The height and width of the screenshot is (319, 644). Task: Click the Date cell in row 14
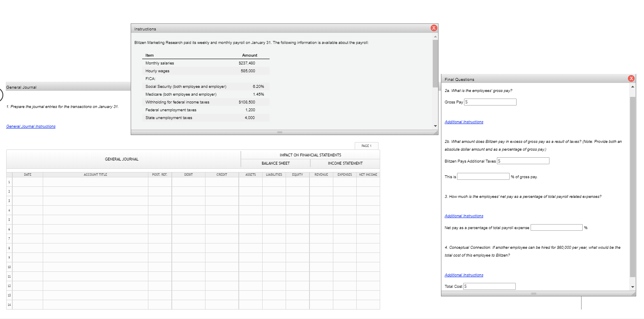click(x=28, y=305)
